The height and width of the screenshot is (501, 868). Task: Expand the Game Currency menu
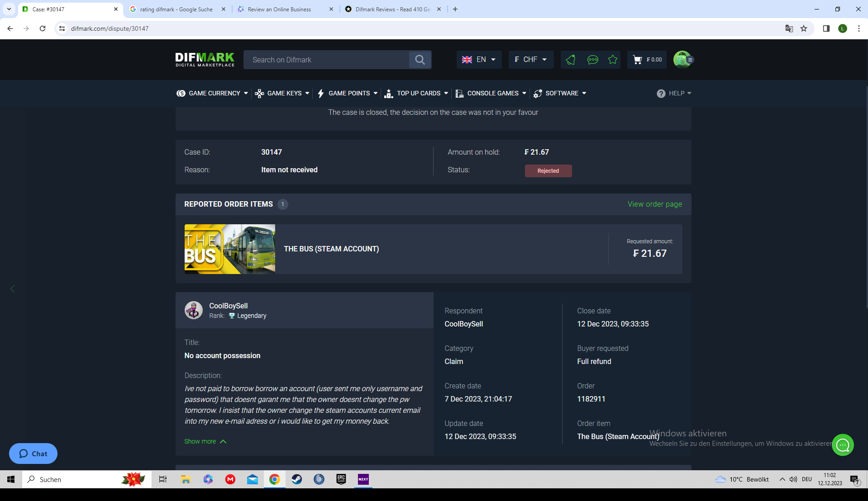point(212,93)
